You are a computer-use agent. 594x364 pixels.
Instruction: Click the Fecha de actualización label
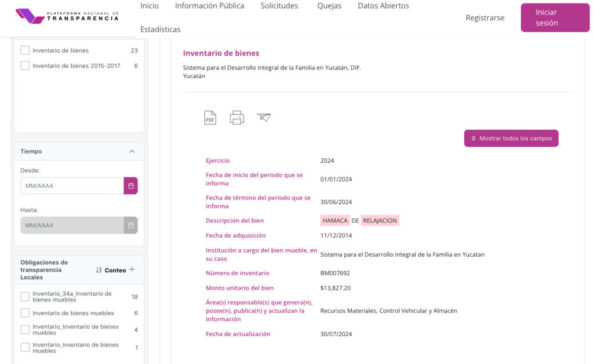238,334
